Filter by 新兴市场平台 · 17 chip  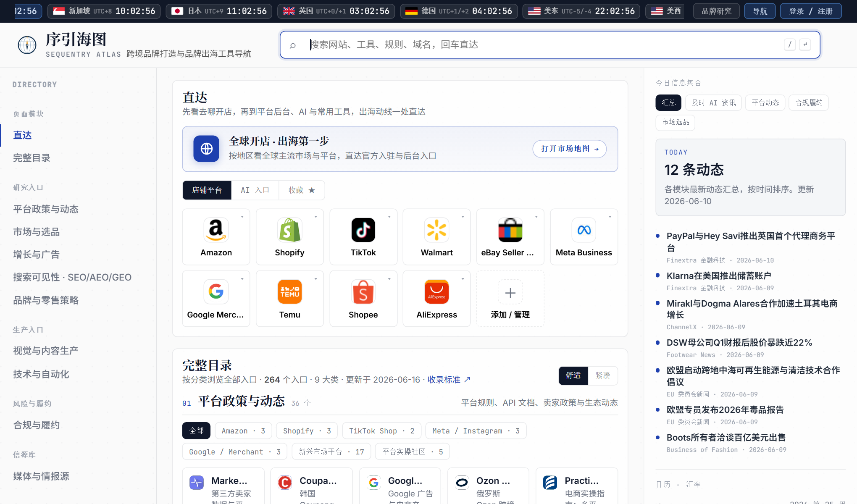[x=331, y=451]
